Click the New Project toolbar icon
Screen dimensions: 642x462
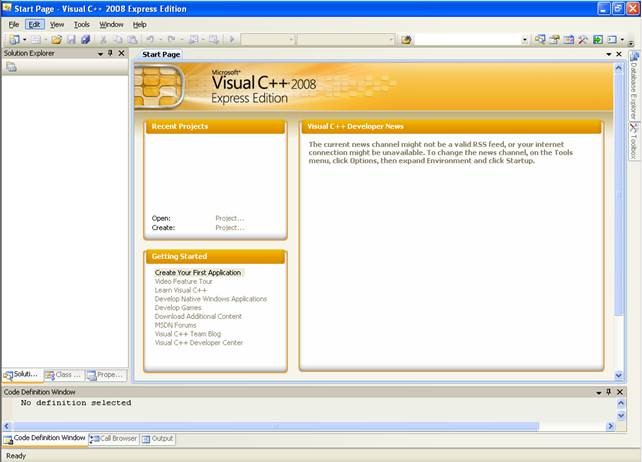[x=14, y=40]
